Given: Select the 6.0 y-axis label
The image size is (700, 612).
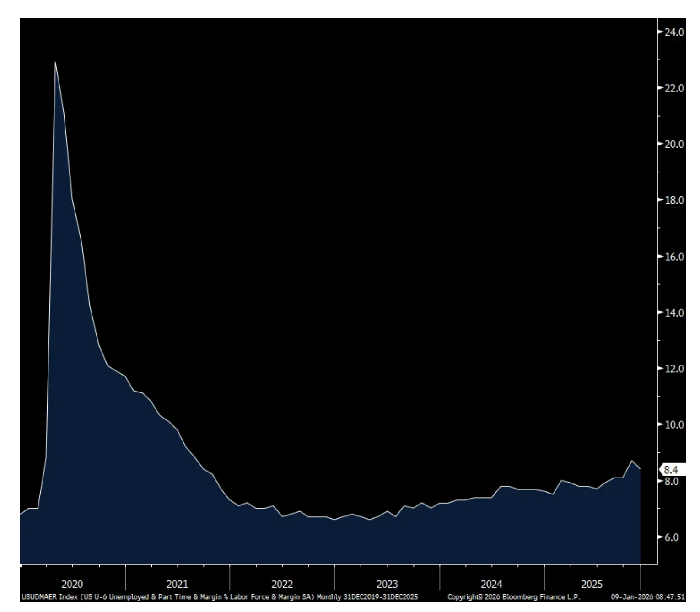Looking at the screenshot, I should pos(671,537).
